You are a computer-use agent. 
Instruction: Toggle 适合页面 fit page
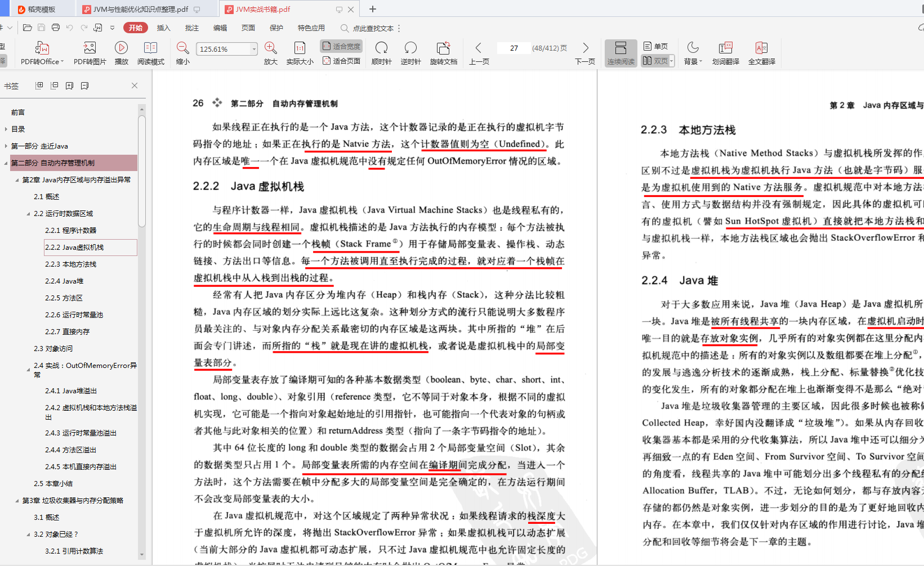pyautogui.click(x=341, y=61)
